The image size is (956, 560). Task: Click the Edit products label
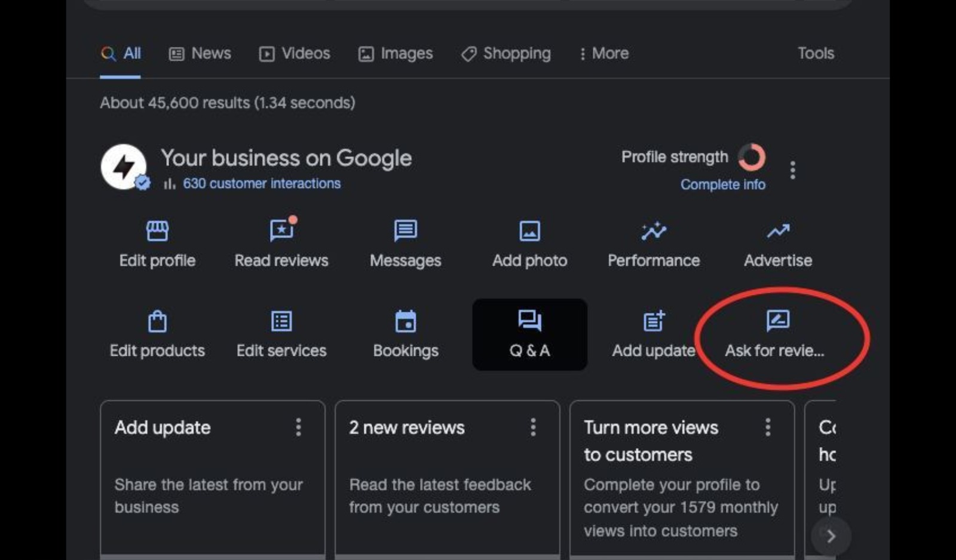coord(157,350)
